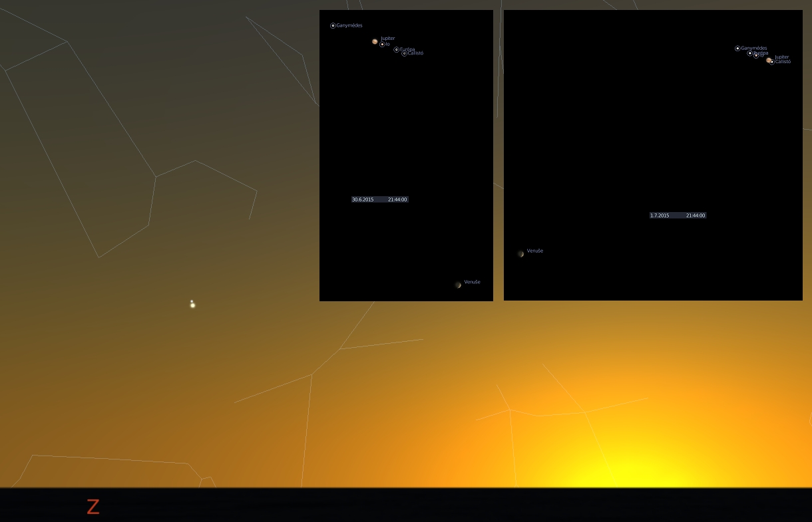Select the bright Venus–Jupiter pair in the sky
Image resolution: width=812 pixels, height=522 pixels.
click(192, 304)
